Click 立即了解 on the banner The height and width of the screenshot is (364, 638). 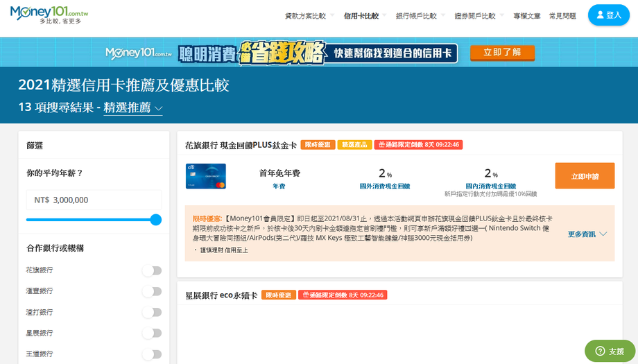click(x=502, y=53)
